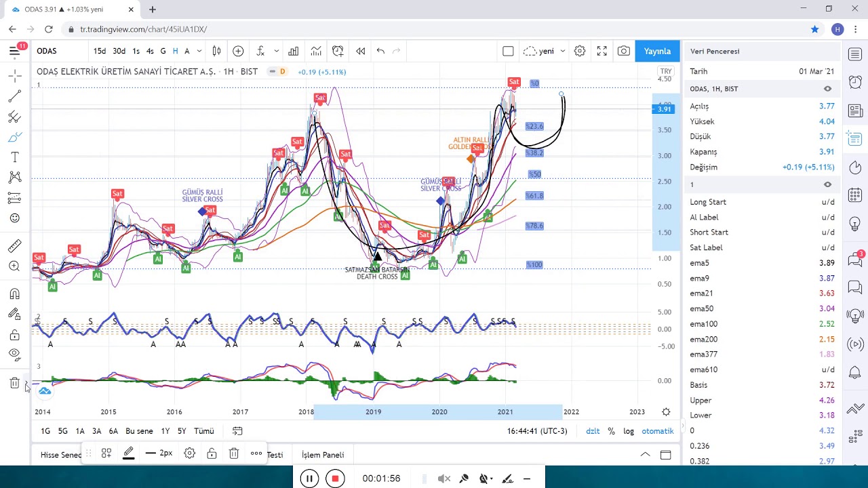The width and height of the screenshot is (868, 488).
Task: Open the timezone 16:44:41 (UTC-3) selector
Action: point(536,431)
